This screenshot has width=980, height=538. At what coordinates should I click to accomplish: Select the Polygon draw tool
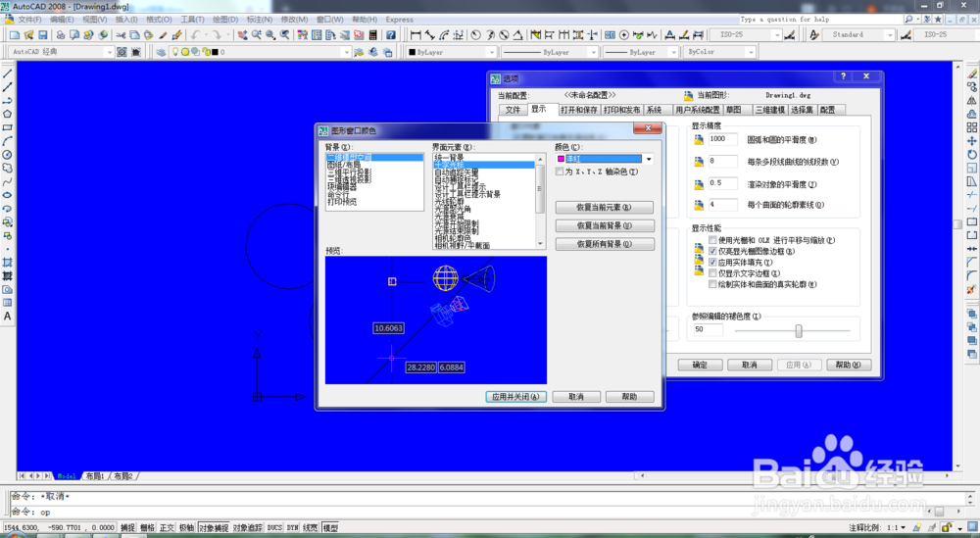8,114
